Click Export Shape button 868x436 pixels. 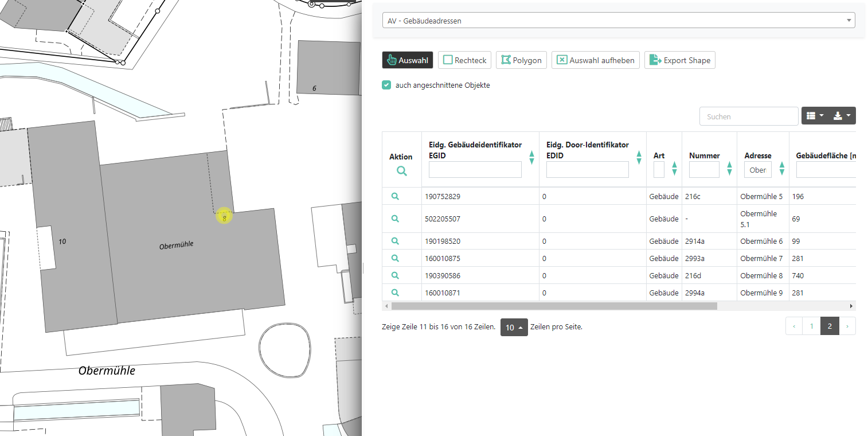[x=680, y=60]
